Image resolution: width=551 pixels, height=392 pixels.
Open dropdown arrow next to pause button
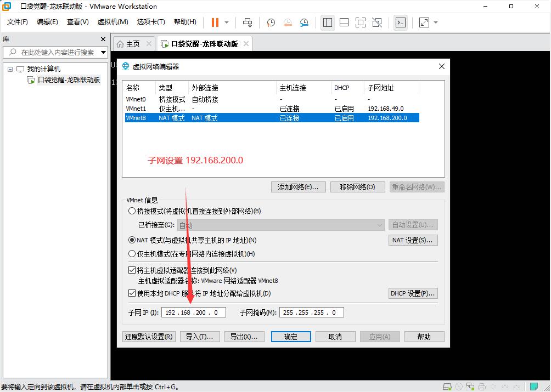(x=227, y=22)
